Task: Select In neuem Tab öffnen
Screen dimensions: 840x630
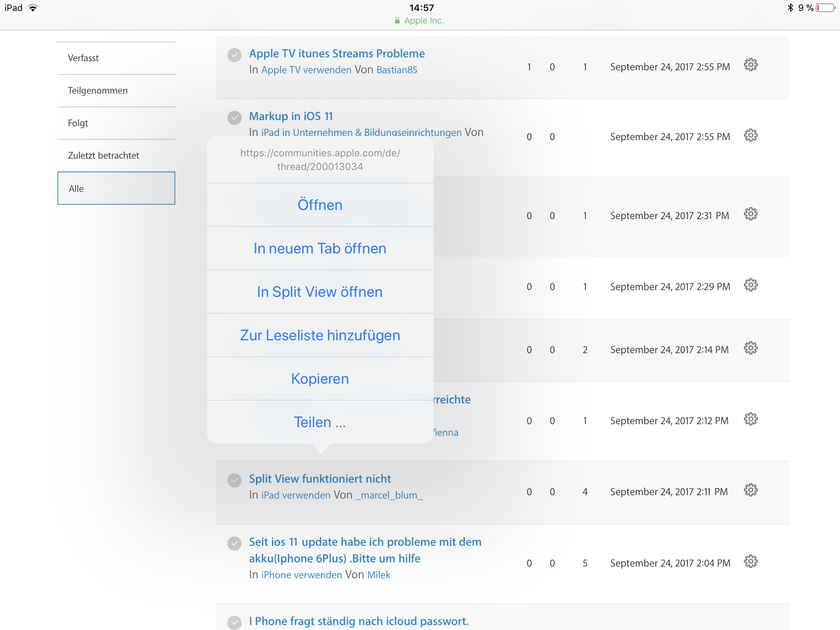Action: pos(320,249)
